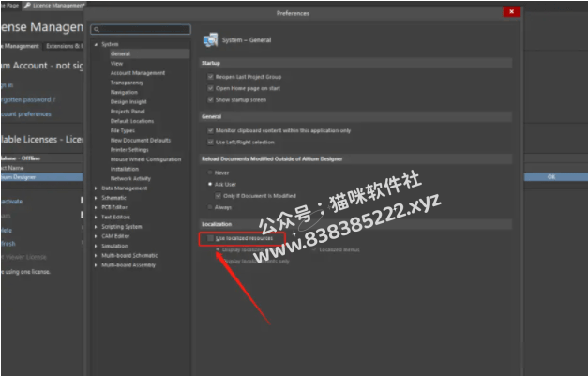Switch to Licence Management tab in background

pos(53,6)
